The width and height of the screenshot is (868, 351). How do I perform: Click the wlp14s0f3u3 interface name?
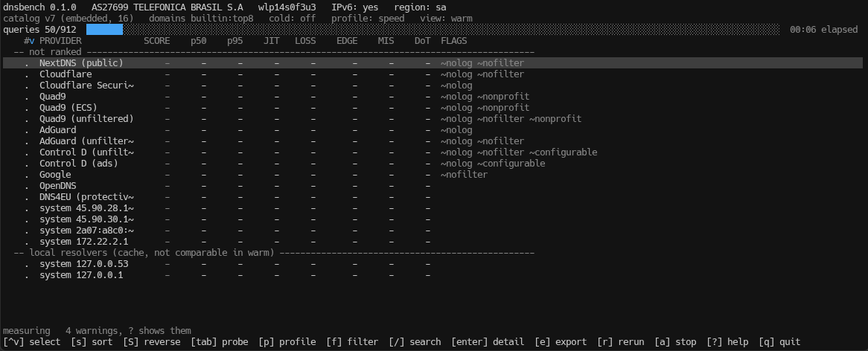click(x=287, y=7)
